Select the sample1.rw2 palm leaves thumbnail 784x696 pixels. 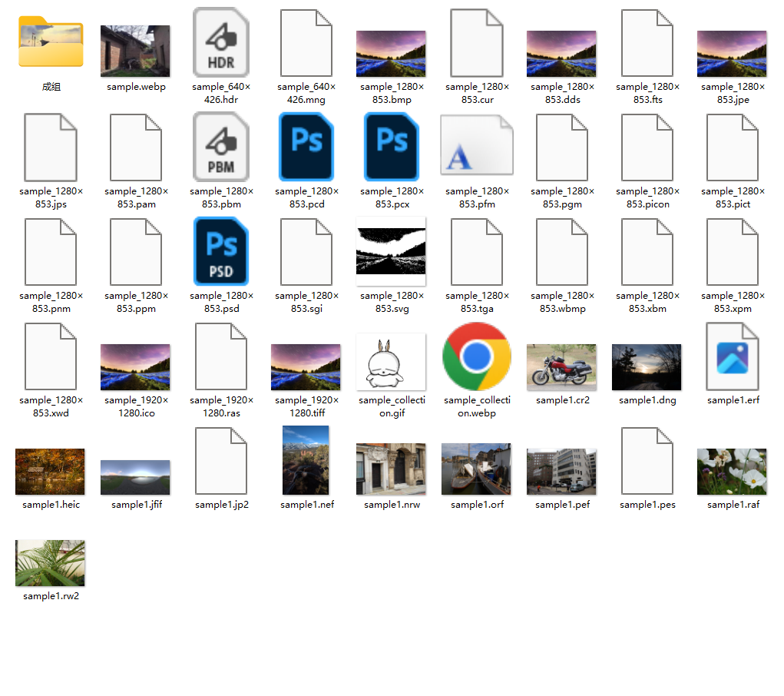tap(50, 563)
